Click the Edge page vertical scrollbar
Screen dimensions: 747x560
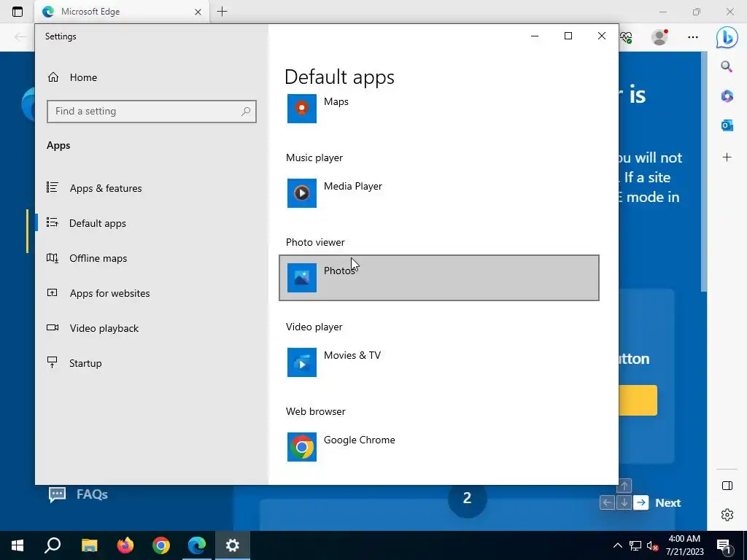(704, 171)
